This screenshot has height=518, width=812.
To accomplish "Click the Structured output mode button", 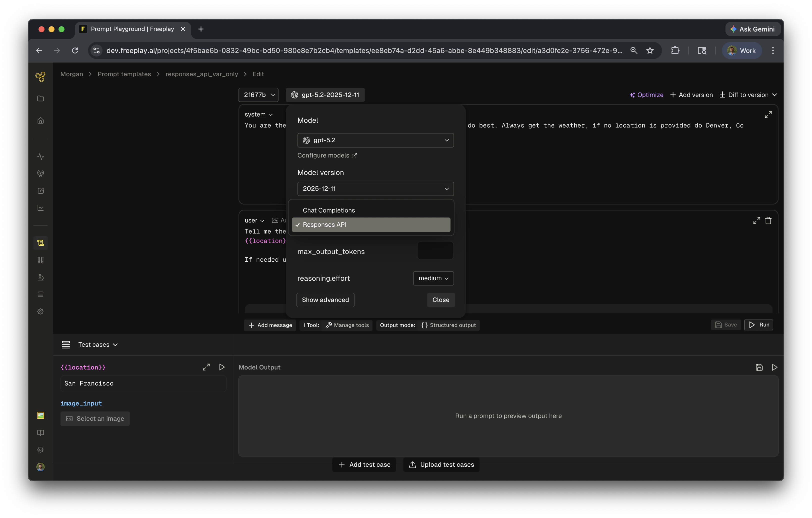I will point(448,325).
